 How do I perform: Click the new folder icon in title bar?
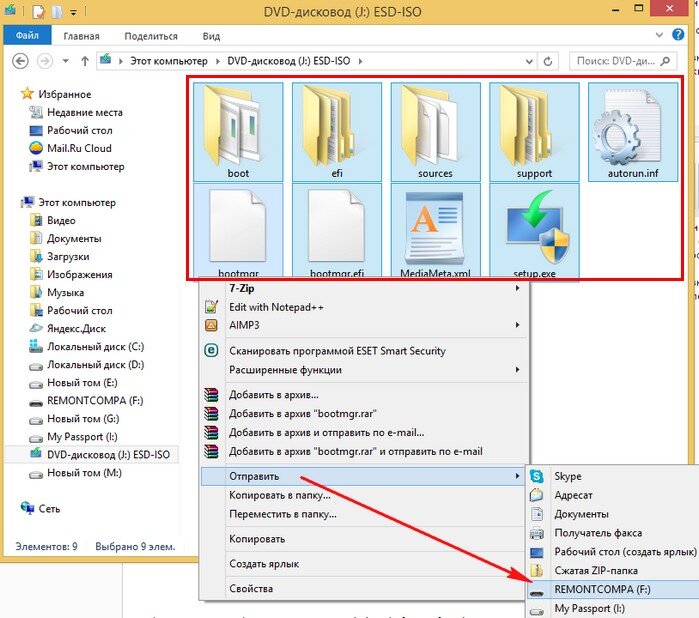pyautogui.click(x=57, y=11)
